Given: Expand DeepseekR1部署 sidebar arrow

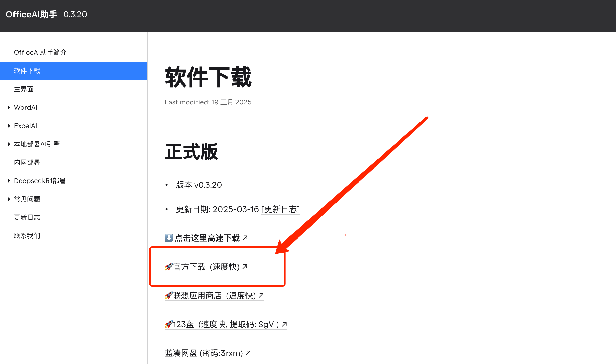Looking at the screenshot, I should pyautogui.click(x=9, y=181).
